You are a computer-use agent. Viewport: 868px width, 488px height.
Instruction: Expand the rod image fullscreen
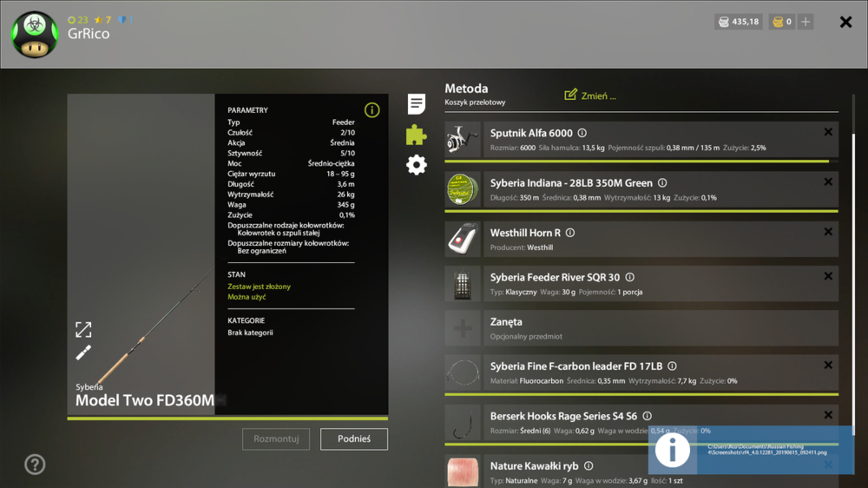pyautogui.click(x=83, y=330)
